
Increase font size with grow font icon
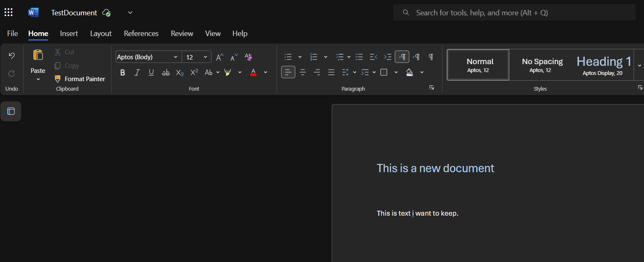point(220,57)
